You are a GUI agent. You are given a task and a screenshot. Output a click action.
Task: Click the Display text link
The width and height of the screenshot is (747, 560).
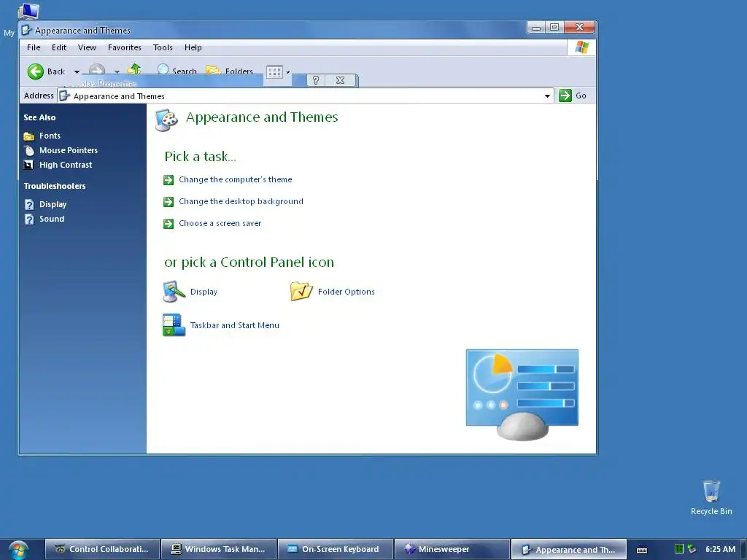point(204,292)
